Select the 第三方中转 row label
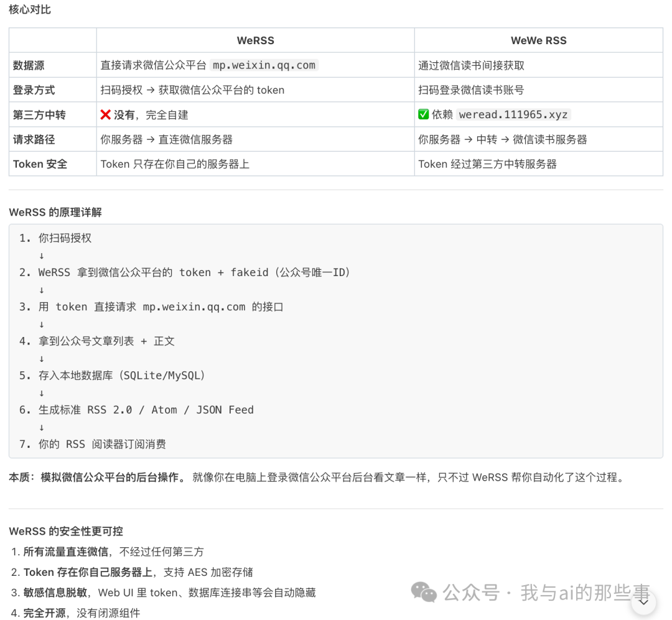Image resolution: width=672 pixels, height=620 pixels. coord(39,115)
